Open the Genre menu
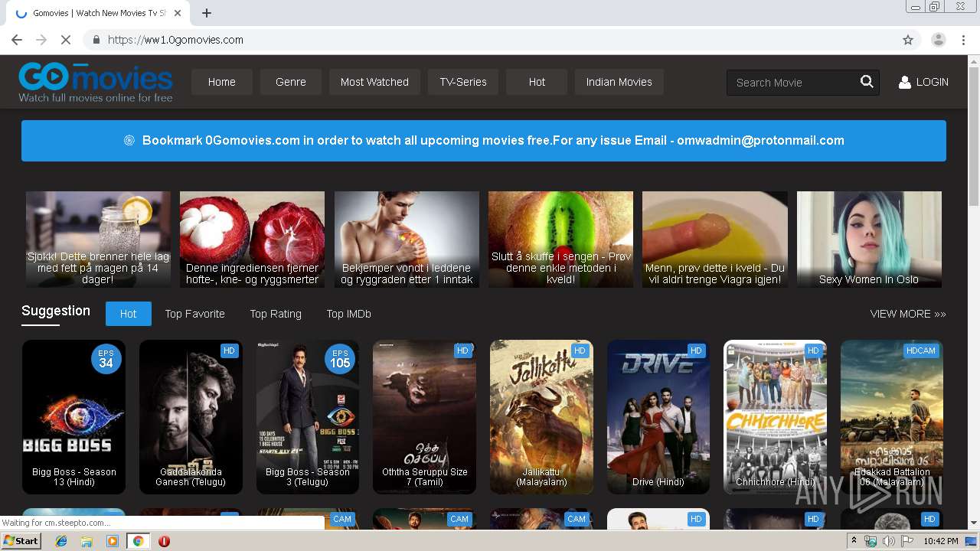 tap(291, 82)
